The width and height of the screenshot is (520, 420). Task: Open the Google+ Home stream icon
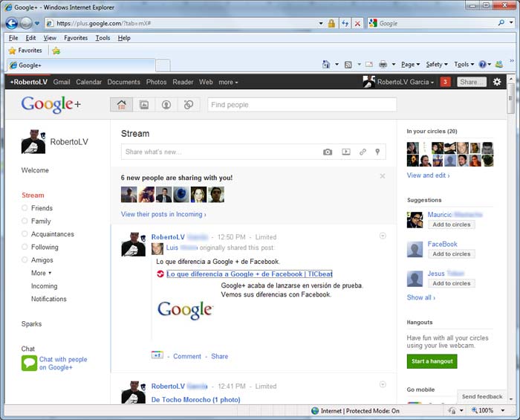(x=121, y=105)
